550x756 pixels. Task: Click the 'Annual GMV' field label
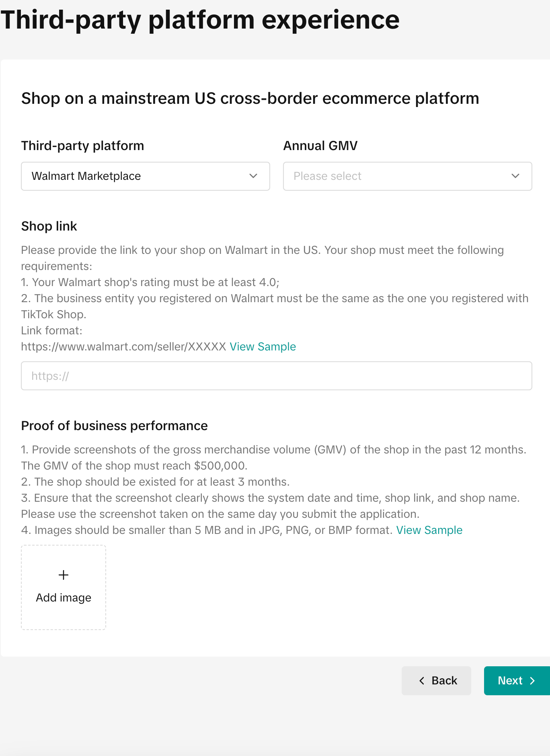click(320, 146)
